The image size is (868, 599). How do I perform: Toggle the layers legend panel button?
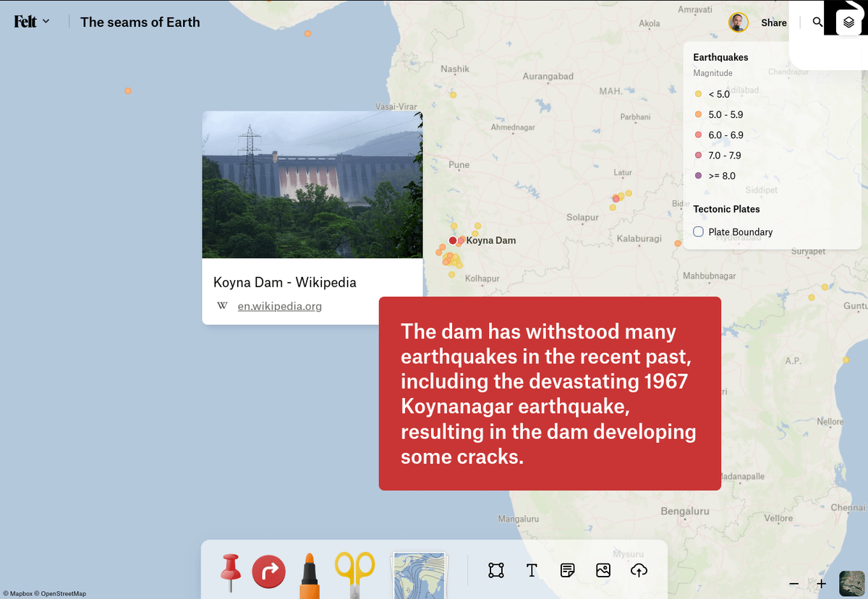(x=848, y=22)
